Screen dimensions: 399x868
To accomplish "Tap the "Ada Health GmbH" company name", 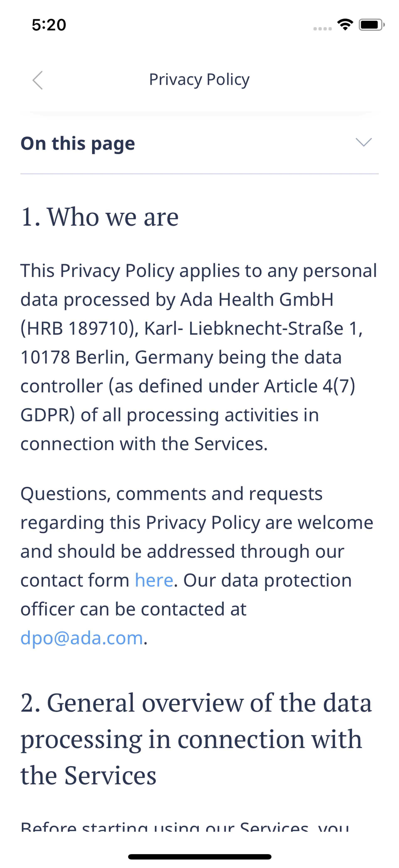I will [x=257, y=299].
